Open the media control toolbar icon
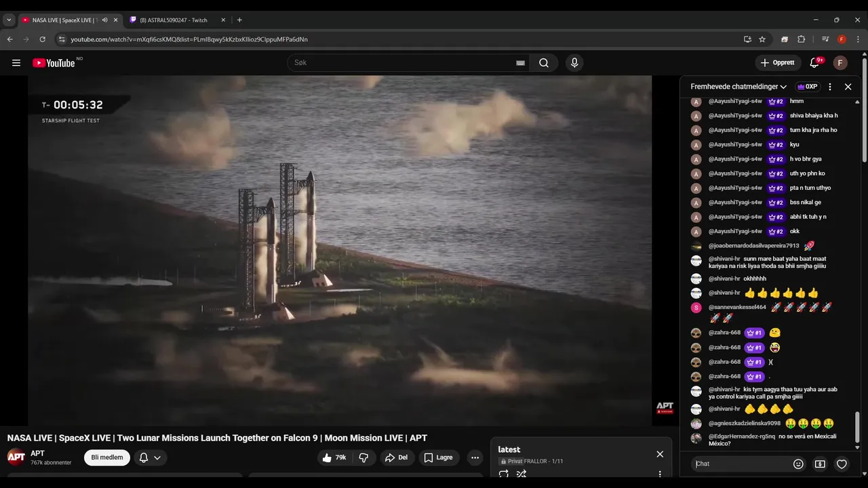Viewport: 868px width, 488px height. pos(825,39)
